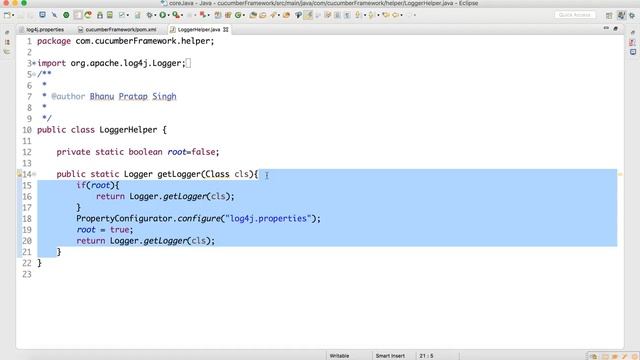Click the 21 : 5 cursor position indicator
The image size is (640, 360).
pos(427,356)
